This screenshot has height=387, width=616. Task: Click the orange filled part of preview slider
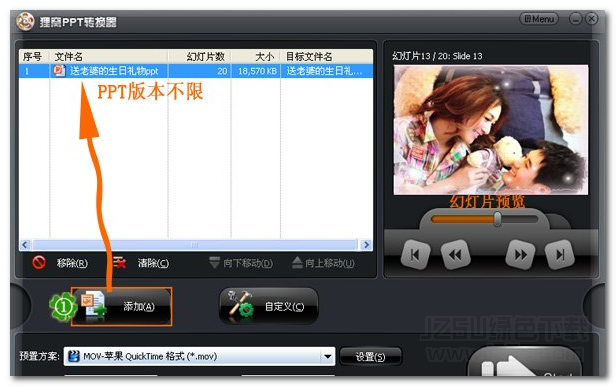tap(462, 219)
